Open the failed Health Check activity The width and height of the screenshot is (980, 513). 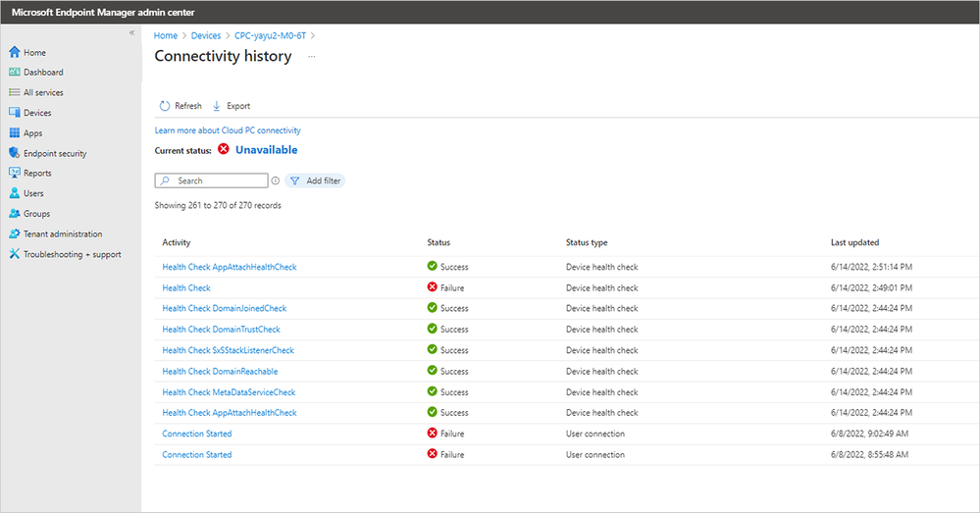pos(186,288)
